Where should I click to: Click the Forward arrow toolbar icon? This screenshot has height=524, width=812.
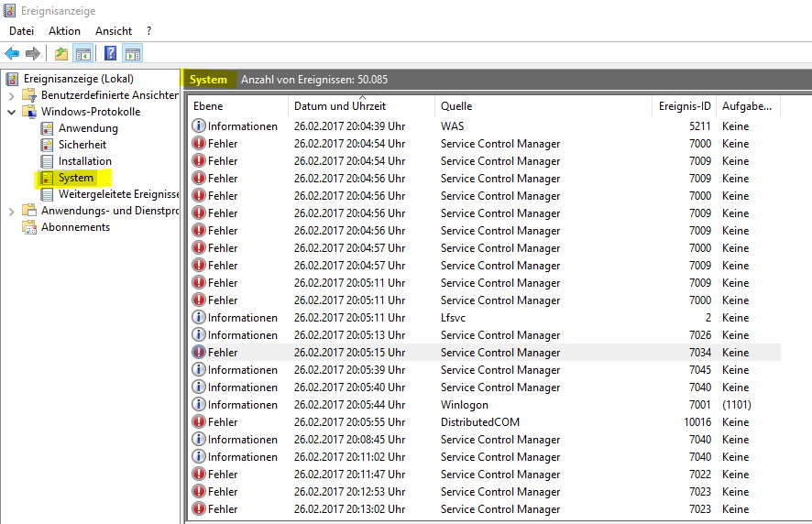click(33, 53)
